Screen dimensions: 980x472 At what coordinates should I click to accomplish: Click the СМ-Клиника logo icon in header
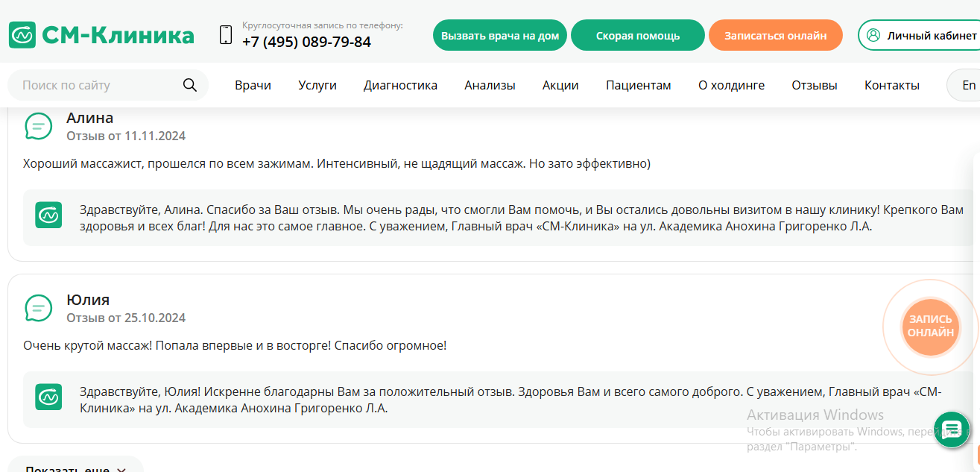coord(23,34)
